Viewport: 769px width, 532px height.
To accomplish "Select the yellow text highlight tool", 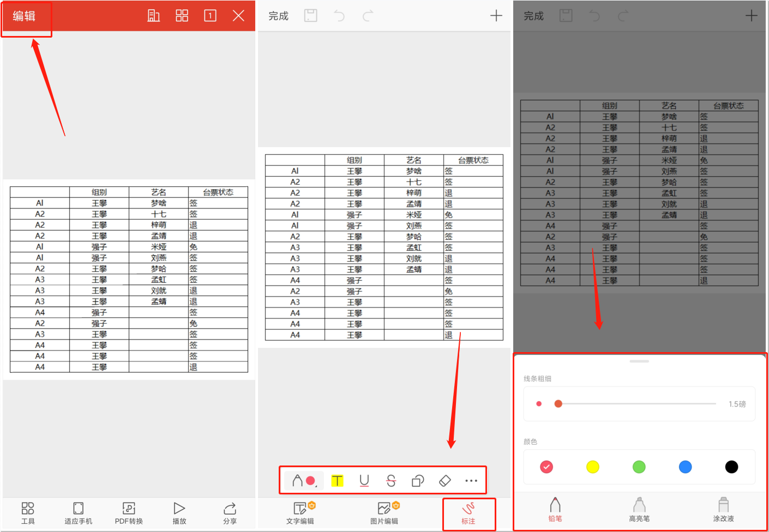I will [338, 481].
